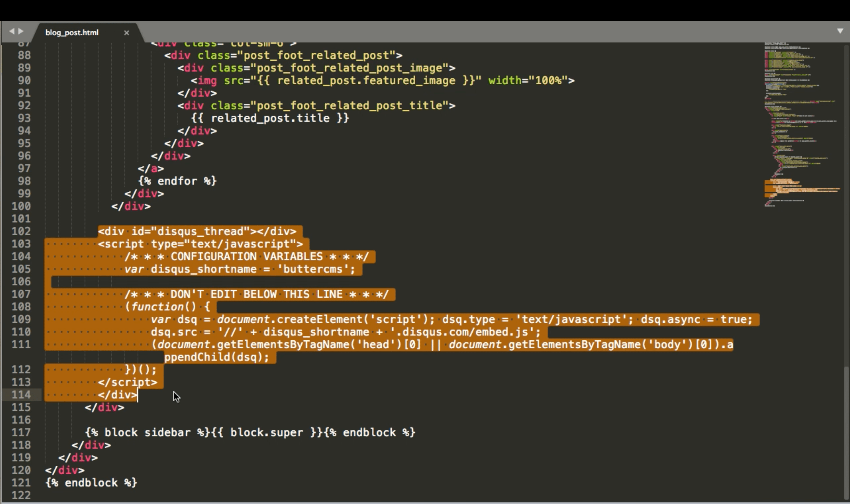Click the "DON'T EDIT BELOW THIS LINE" comment

click(x=256, y=294)
